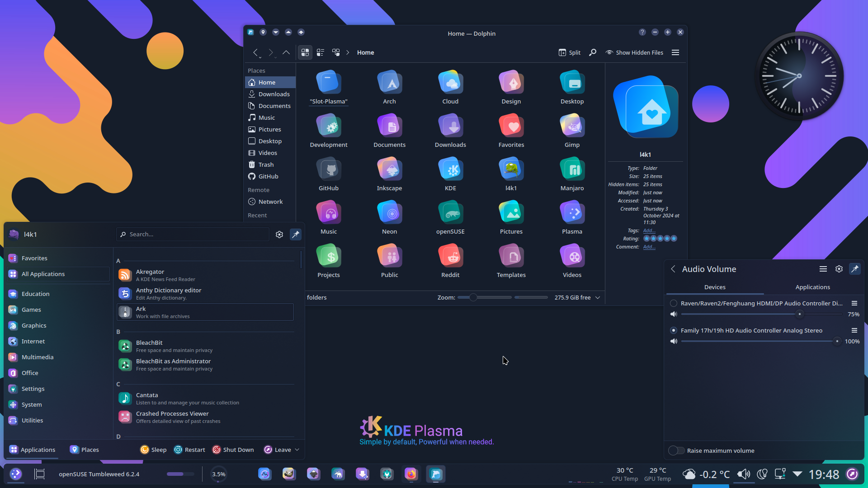Click Add link next to Comment
The height and width of the screenshot is (488, 868).
649,247
